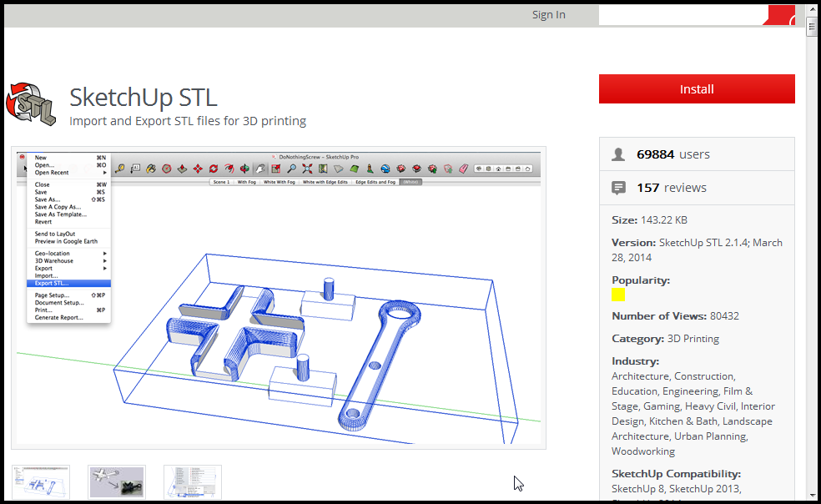This screenshot has height=504, width=821.
Task: Click the reviews speech bubble icon
Action: (x=618, y=188)
